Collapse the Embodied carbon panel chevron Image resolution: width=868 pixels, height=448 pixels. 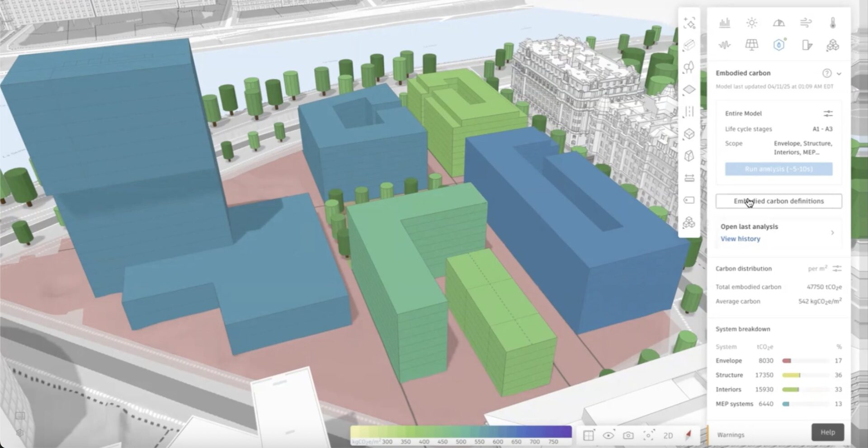pos(840,73)
